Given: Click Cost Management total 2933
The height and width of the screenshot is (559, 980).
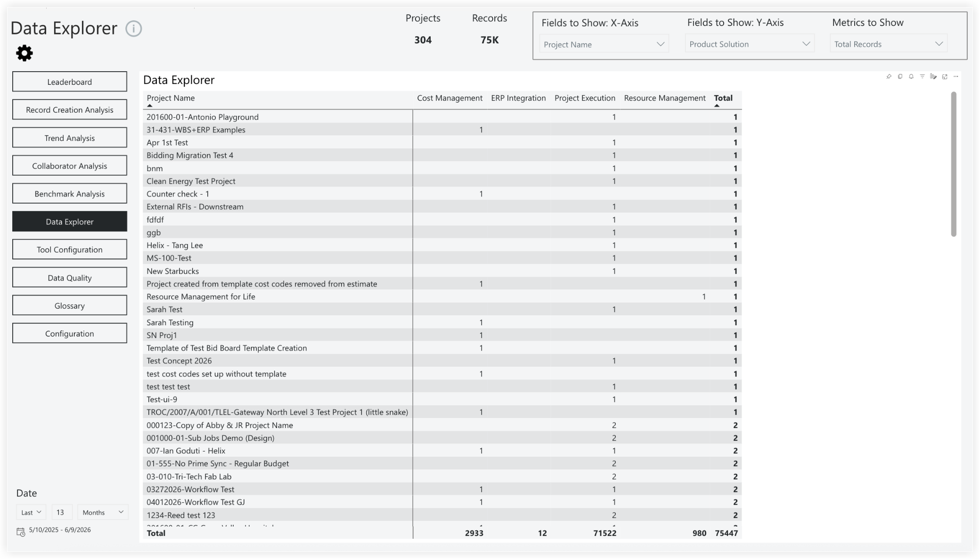Looking at the screenshot, I should (x=474, y=533).
